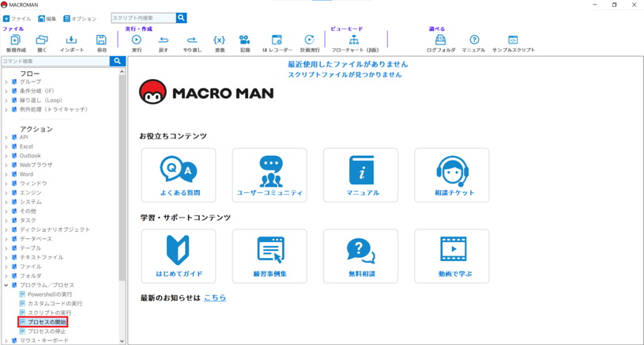Run the script with 実行 icon
644x345 pixels.
pyautogui.click(x=137, y=40)
